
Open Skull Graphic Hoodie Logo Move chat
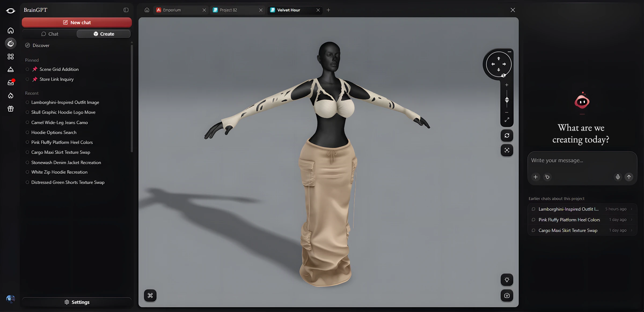63,112
